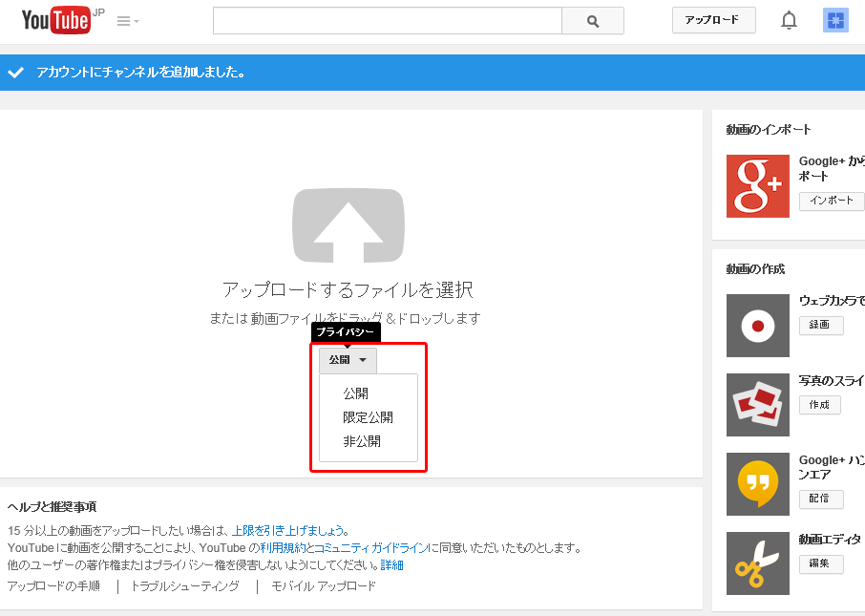Focus the YouTube search input field

click(x=387, y=21)
